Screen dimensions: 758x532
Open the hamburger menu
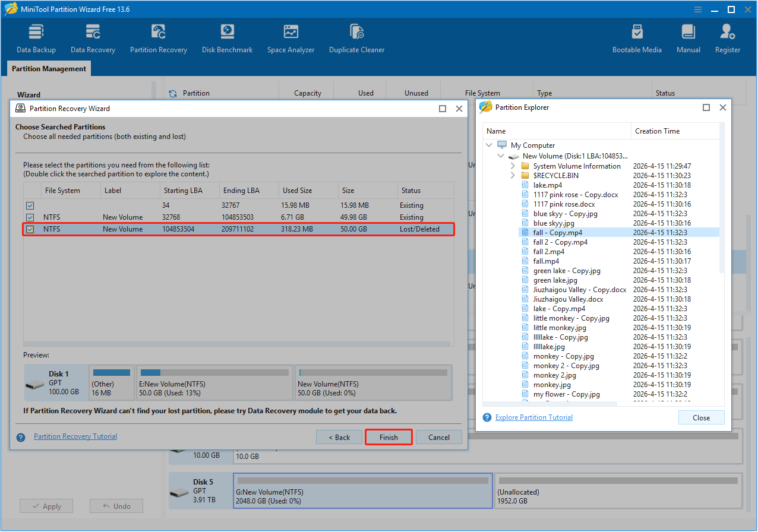tap(697, 9)
